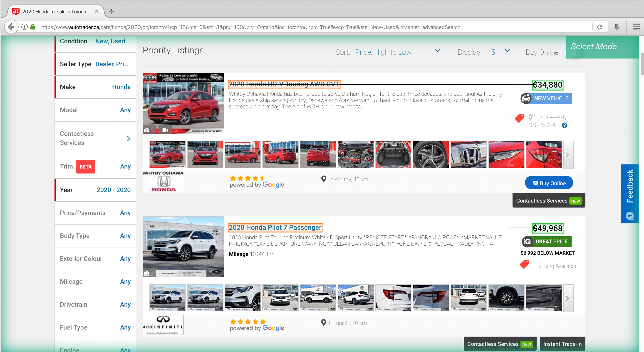644x352 pixels.
Task: Click Contactless Services NEW under the HR-V listing
Action: tap(549, 200)
